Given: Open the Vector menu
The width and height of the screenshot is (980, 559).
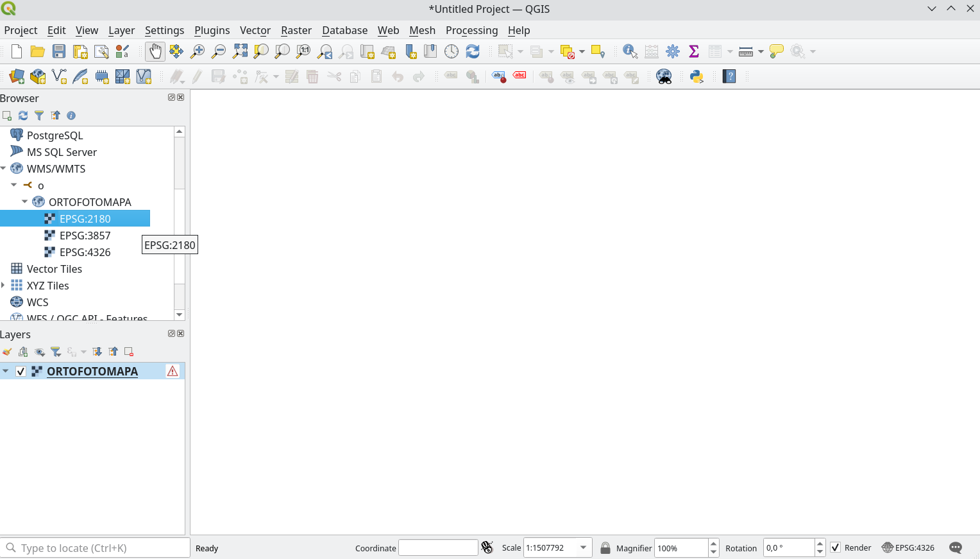Looking at the screenshot, I should tap(255, 30).
